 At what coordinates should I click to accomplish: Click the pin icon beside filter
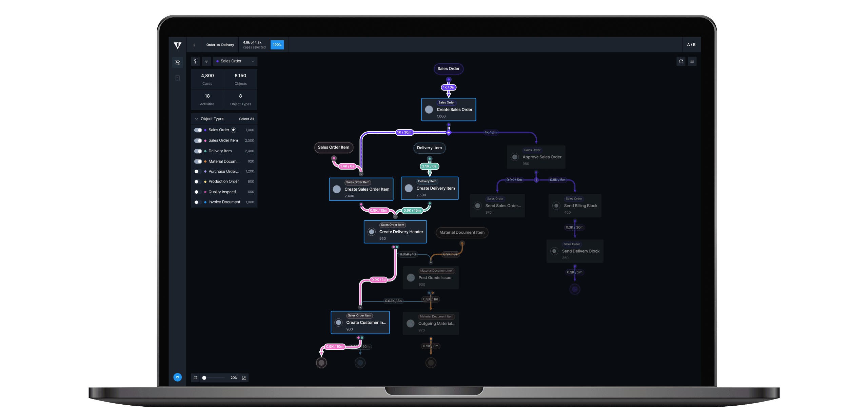pos(195,61)
